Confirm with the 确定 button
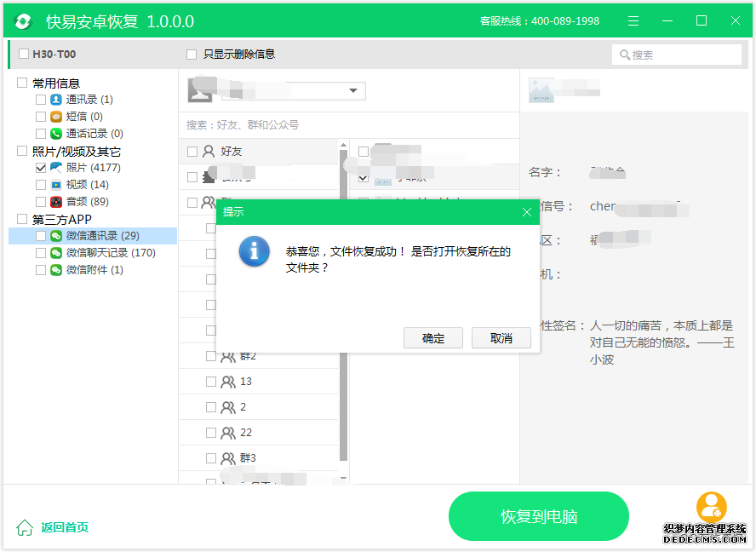 click(x=433, y=338)
